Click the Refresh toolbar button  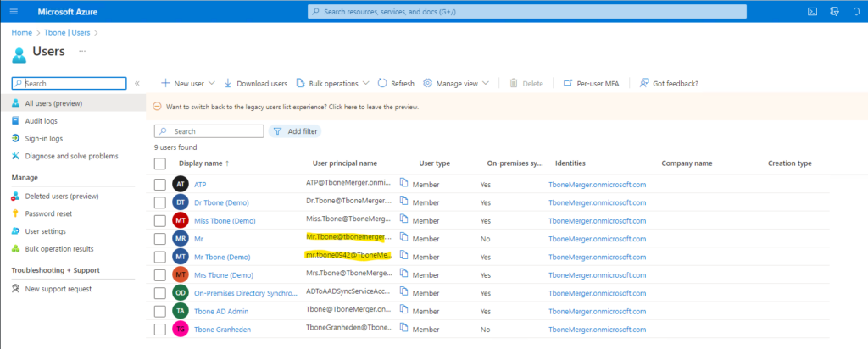[396, 84]
